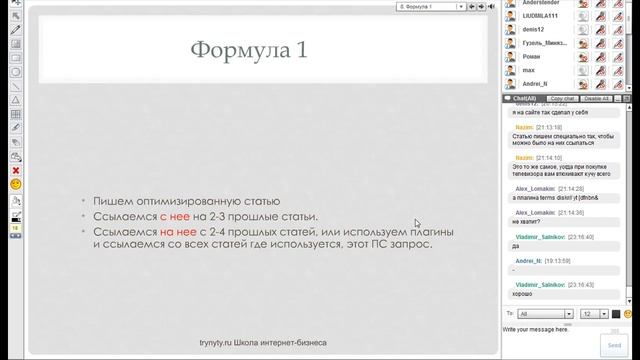Toggle webcam permission for Andrei_N
Screen dimensions: 640x360
(x=583, y=84)
